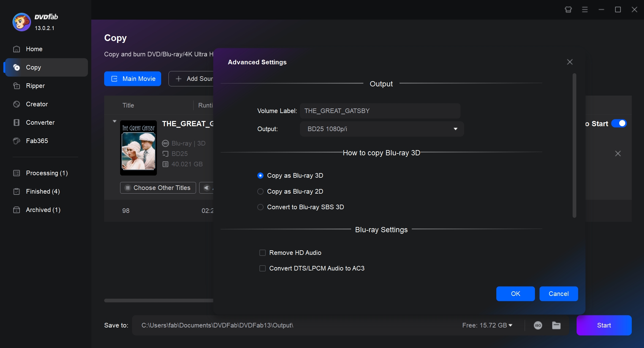644x348 pixels.
Task: Enable Convert DTS/LPCM Audio to AC3 checkbox
Action: point(262,268)
